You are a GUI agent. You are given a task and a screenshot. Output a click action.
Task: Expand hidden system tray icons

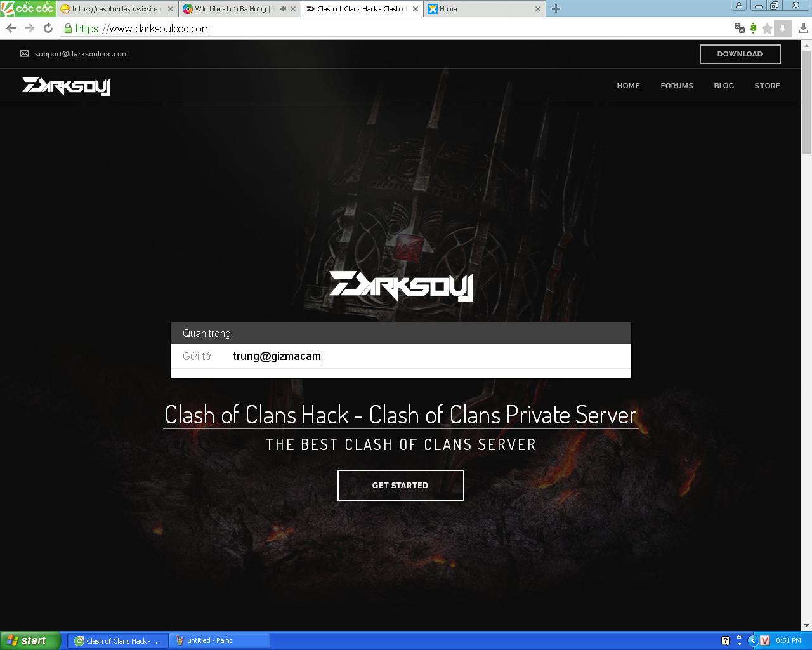pyautogui.click(x=753, y=640)
